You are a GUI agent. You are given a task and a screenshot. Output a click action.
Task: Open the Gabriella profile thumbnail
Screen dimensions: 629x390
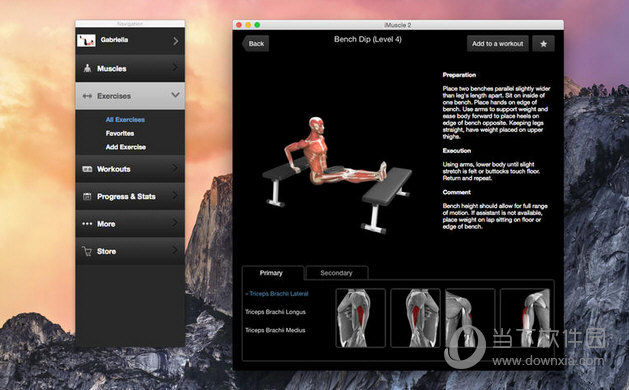coord(86,41)
